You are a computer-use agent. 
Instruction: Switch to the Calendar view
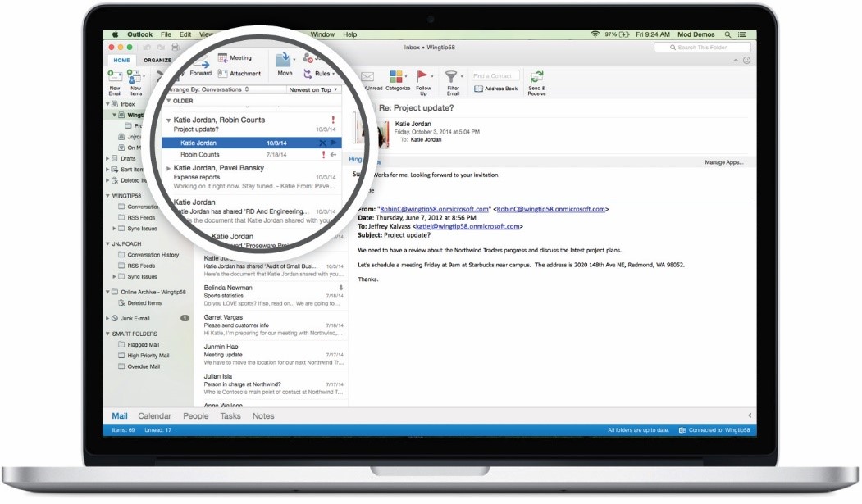[155, 415]
